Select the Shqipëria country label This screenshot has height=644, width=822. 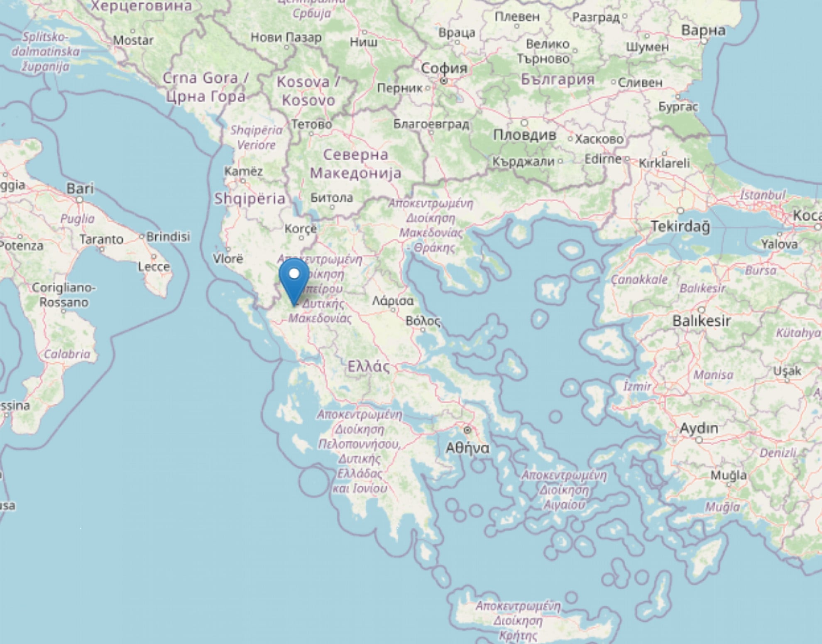(x=250, y=199)
